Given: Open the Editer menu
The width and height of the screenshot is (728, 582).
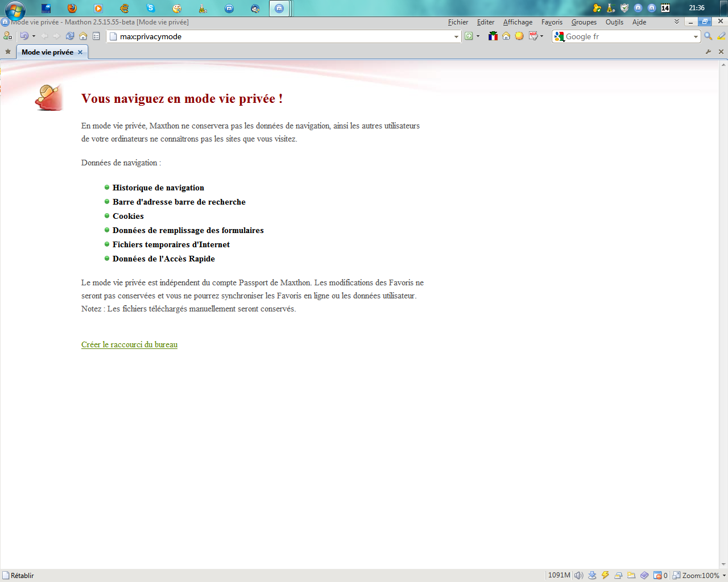Looking at the screenshot, I should click(486, 22).
